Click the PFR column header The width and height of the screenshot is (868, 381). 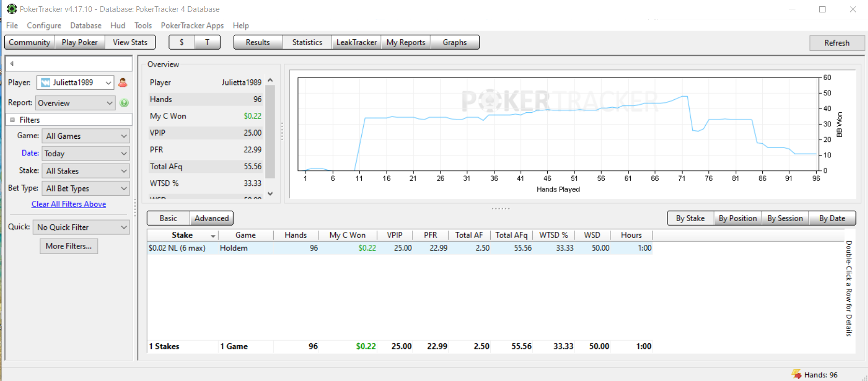click(431, 235)
